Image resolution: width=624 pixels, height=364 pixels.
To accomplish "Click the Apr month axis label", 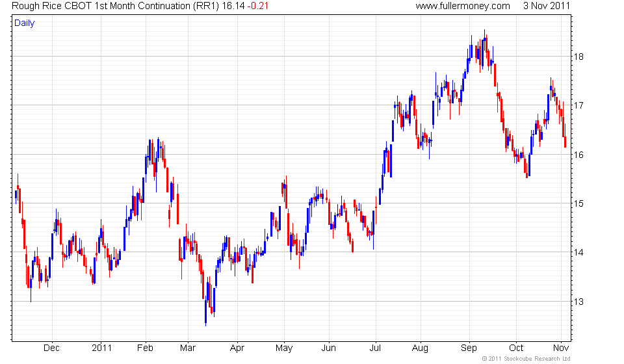I will coord(237,348).
